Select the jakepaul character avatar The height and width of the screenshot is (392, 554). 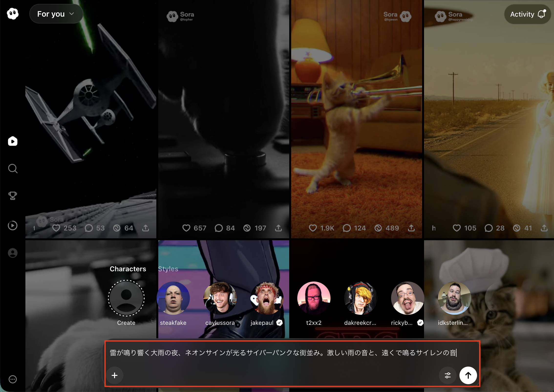267,298
